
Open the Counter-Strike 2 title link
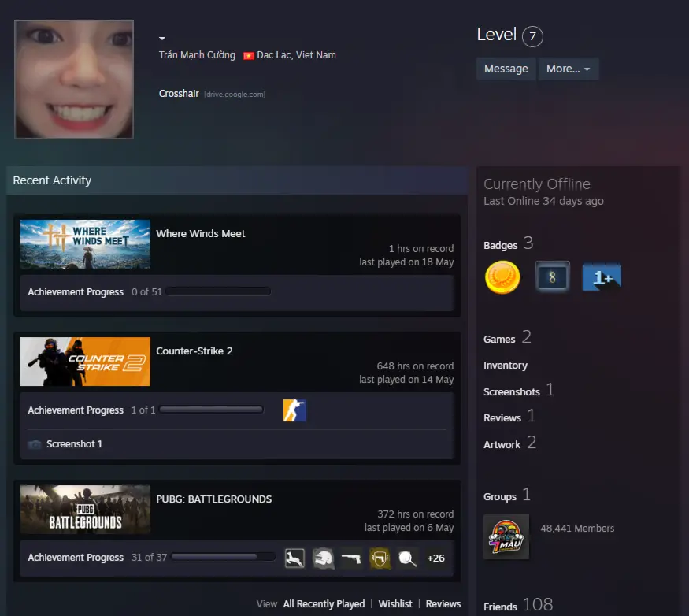[194, 351]
